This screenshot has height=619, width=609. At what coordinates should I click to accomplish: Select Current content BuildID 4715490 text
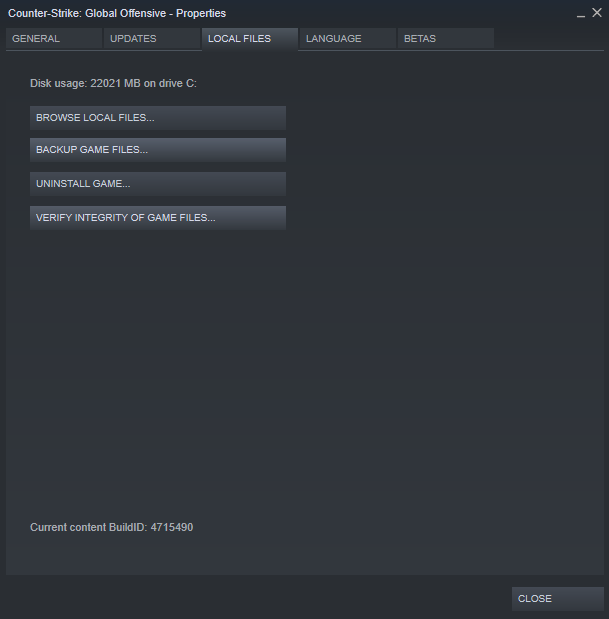[x=112, y=527]
